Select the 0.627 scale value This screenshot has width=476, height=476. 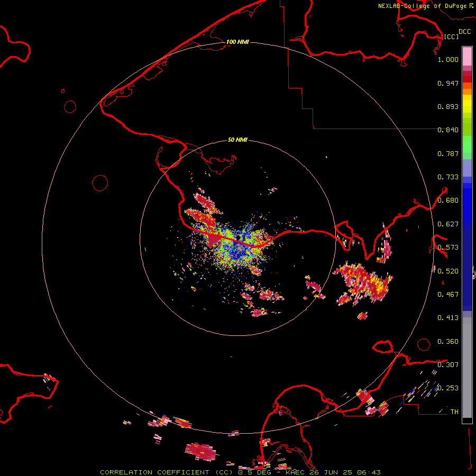[448, 224]
